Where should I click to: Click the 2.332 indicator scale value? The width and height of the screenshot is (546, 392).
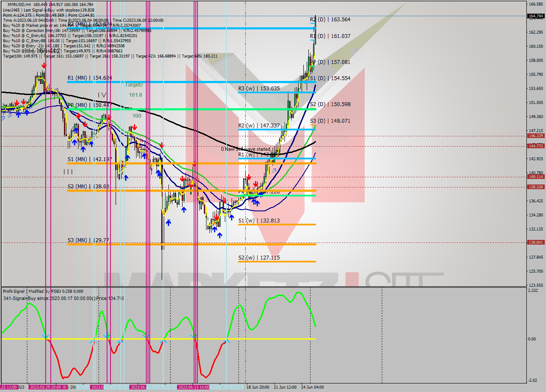click(533, 290)
